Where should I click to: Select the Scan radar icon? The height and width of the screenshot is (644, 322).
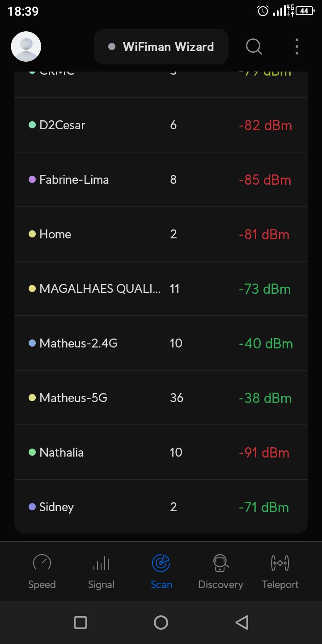point(161,563)
